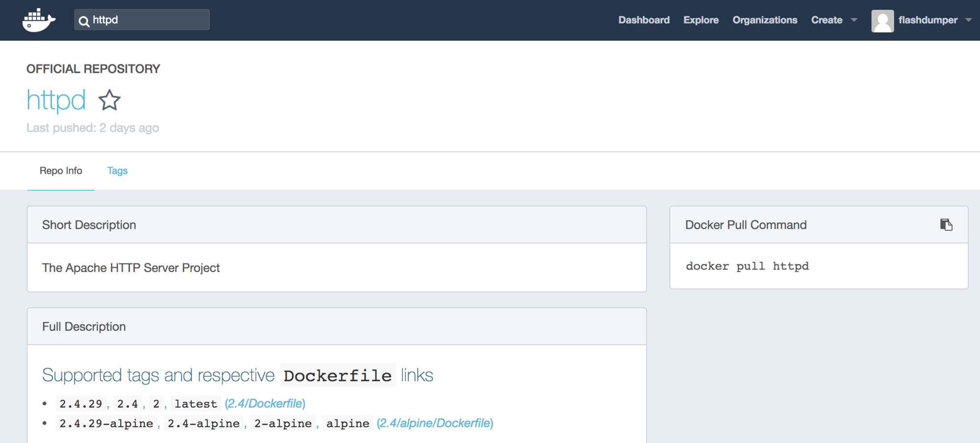Open the dropdown arrow beside flashdumper

968,20
